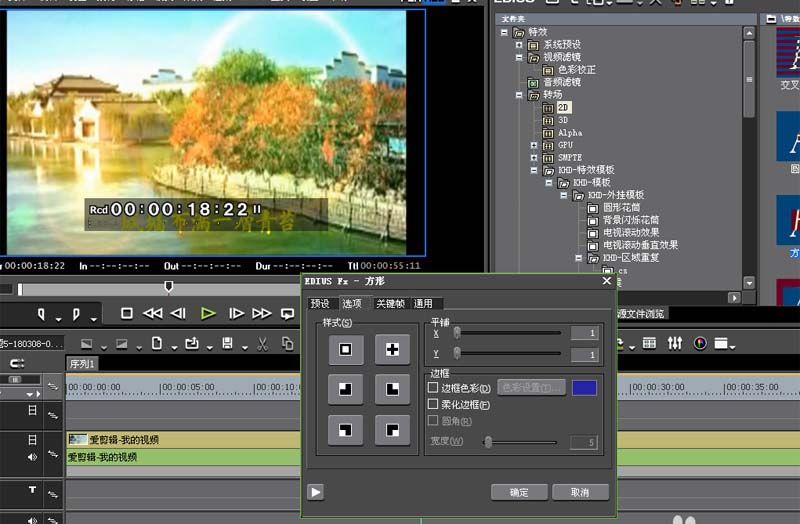Open the blue border color swatch
Viewport: 800px width, 524px height.
(584, 388)
